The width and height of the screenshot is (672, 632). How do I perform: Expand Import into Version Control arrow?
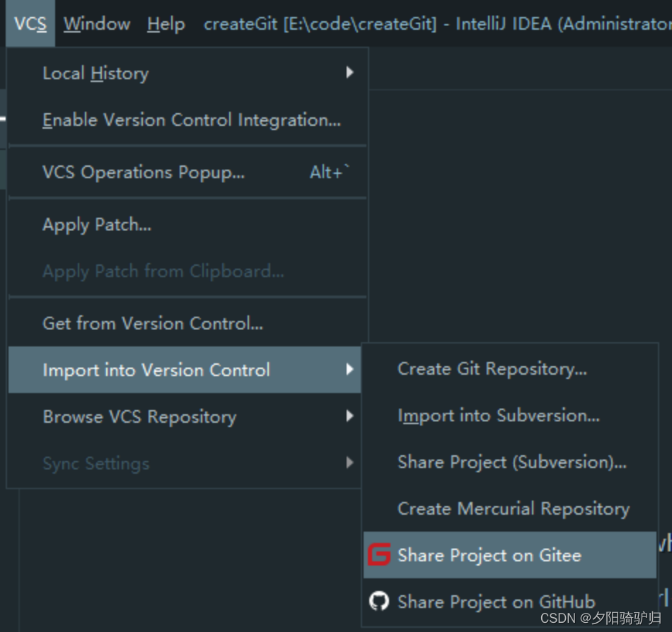tap(349, 369)
